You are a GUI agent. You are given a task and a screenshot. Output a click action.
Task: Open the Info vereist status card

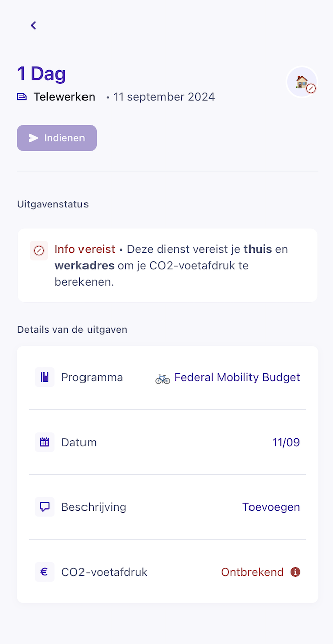click(x=168, y=265)
